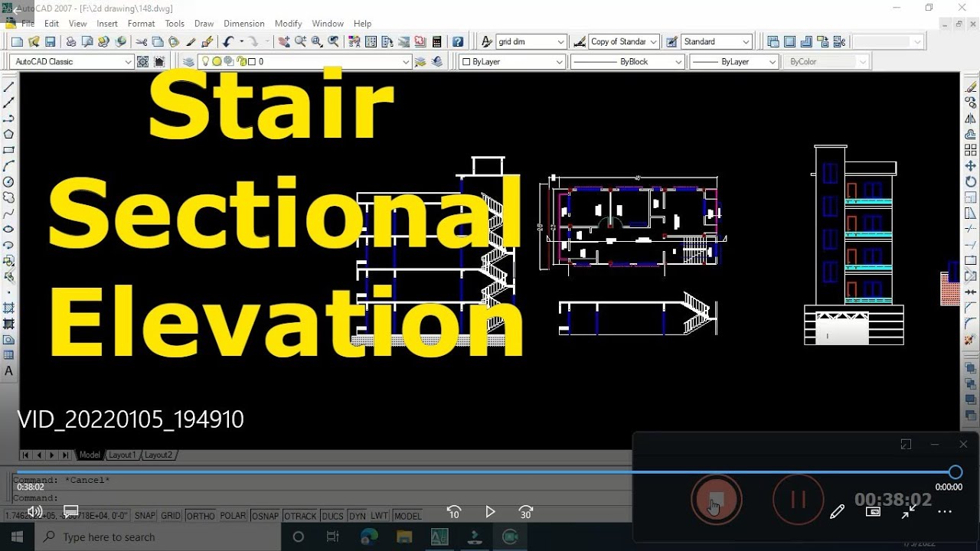
Task: Click the Plot (printer) icon
Action: [x=71, y=42]
